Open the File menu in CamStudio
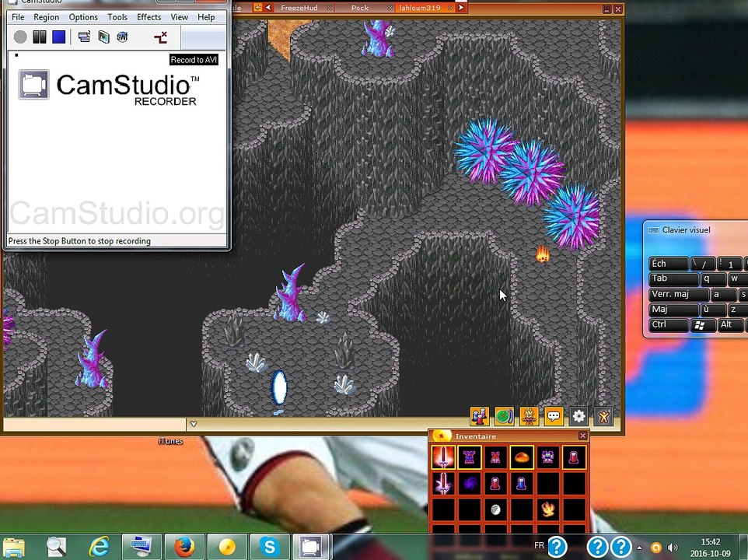Image resolution: width=748 pixels, height=560 pixels. click(x=18, y=17)
